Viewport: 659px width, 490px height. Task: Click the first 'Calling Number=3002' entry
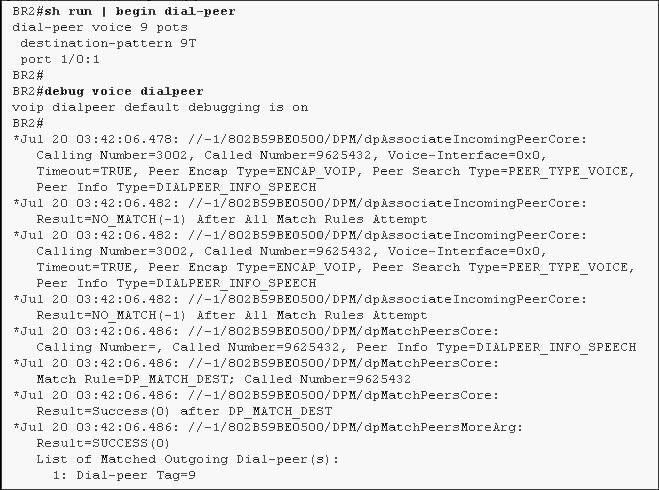click(112, 155)
